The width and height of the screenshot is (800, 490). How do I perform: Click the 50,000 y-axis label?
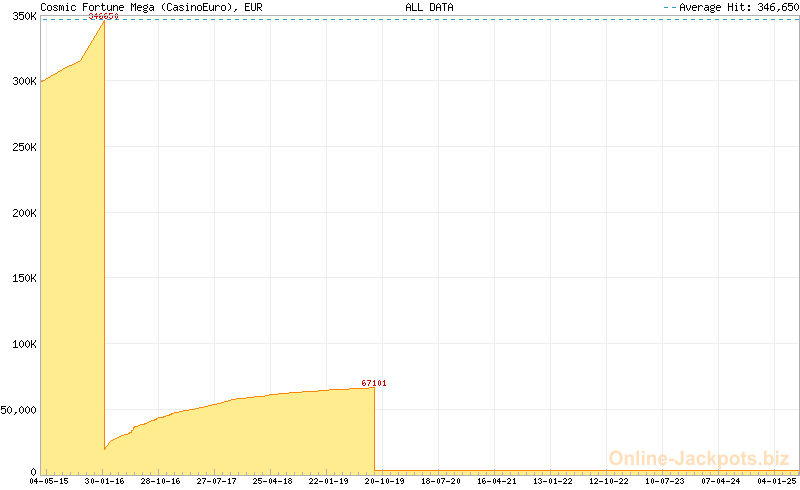[x=18, y=410]
